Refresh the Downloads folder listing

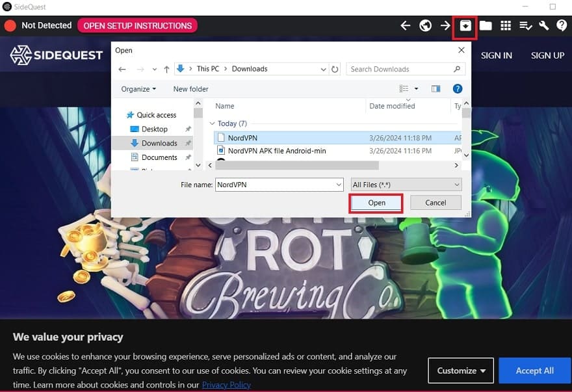point(335,69)
